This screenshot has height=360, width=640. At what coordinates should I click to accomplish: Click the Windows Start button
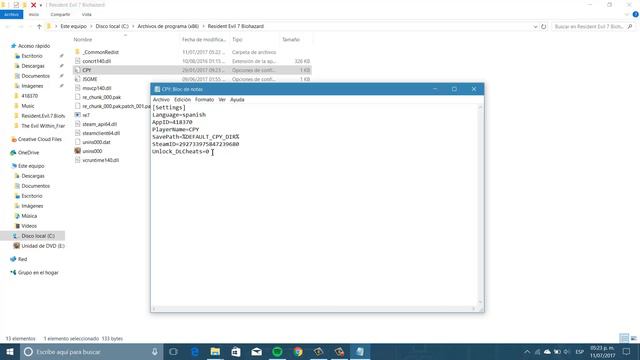[10, 352]
